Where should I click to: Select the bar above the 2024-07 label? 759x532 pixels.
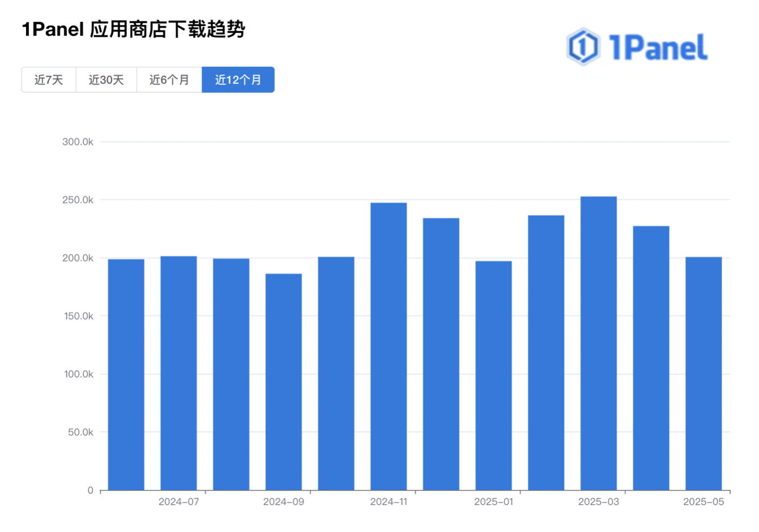click(178, 374)
